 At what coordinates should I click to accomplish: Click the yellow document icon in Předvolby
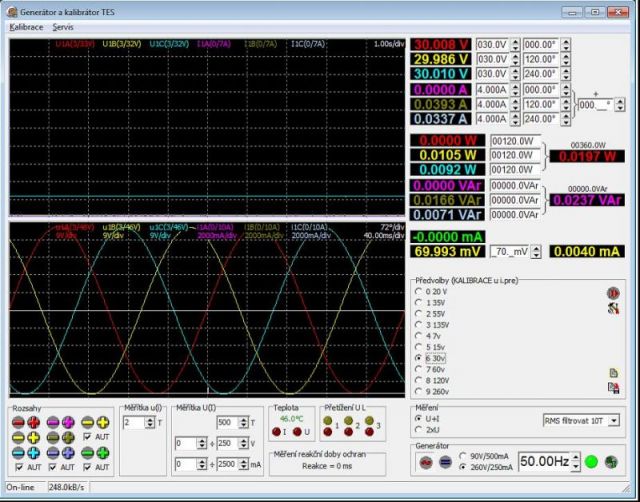point(613,373)
